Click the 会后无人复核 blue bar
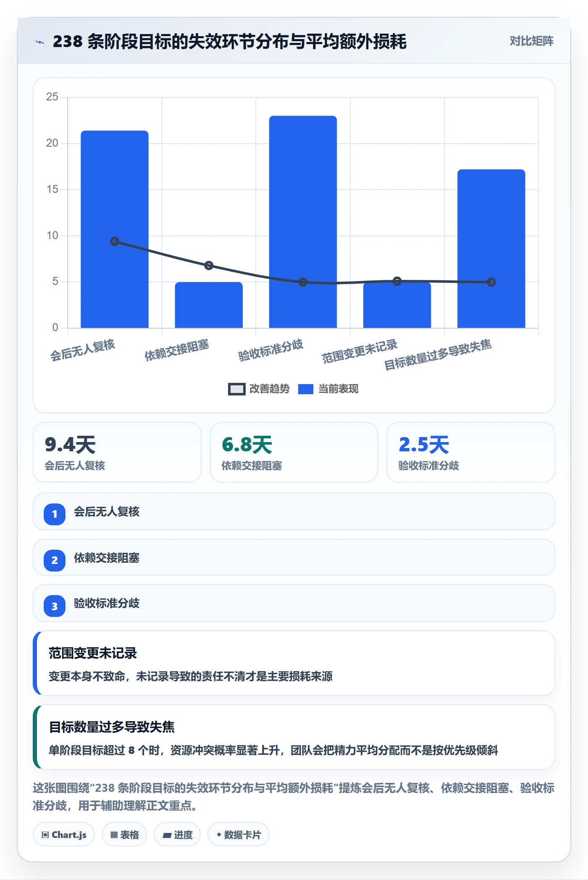This screenshot has width=588, height=880. pos(115,229)
